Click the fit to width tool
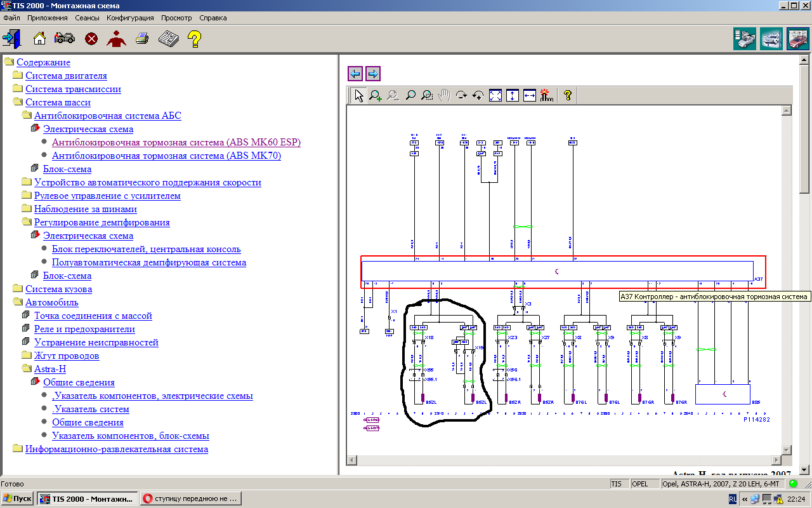 click(530, 95)
